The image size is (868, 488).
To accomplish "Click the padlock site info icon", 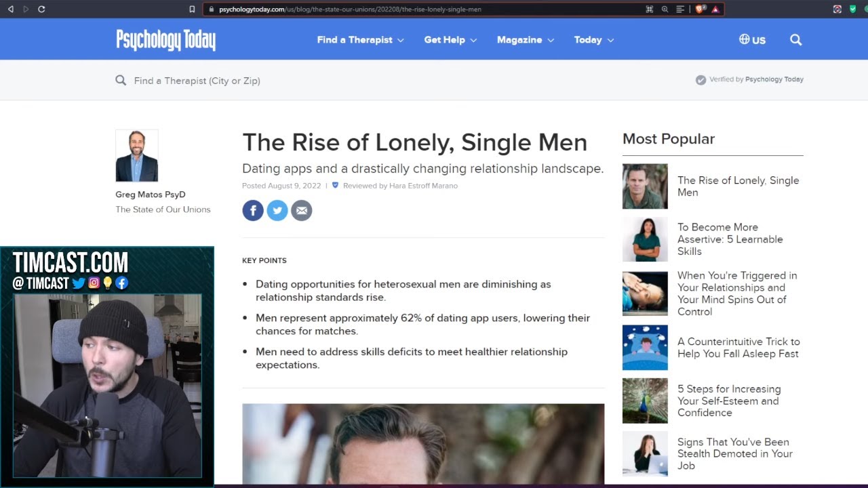I will (211, 9).
